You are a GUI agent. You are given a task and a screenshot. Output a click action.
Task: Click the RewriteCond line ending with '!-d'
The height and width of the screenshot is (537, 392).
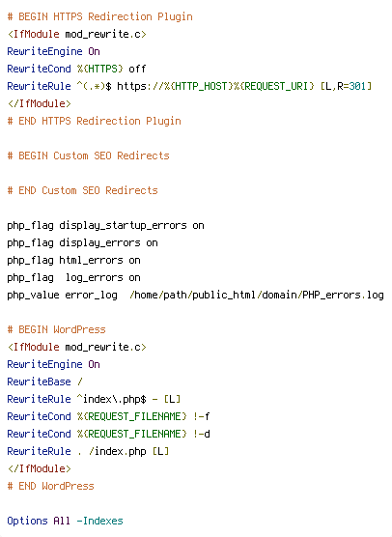(x=108, y=434)
